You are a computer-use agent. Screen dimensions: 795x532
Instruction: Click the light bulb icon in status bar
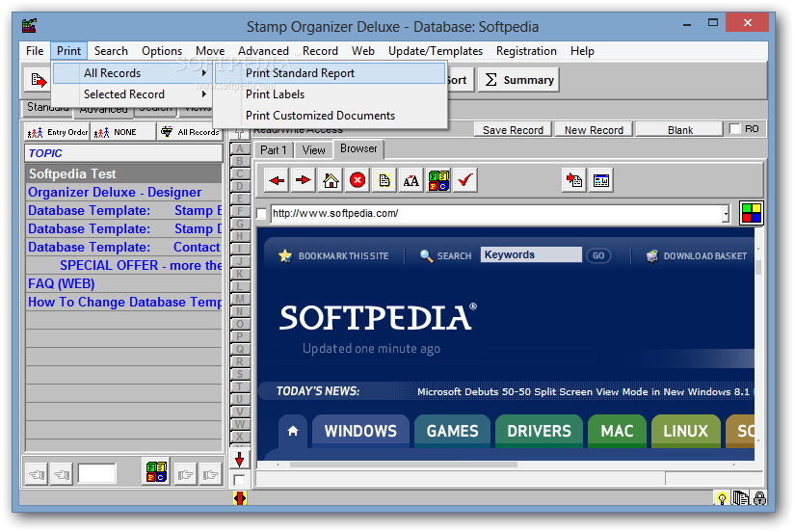(722, 498)
